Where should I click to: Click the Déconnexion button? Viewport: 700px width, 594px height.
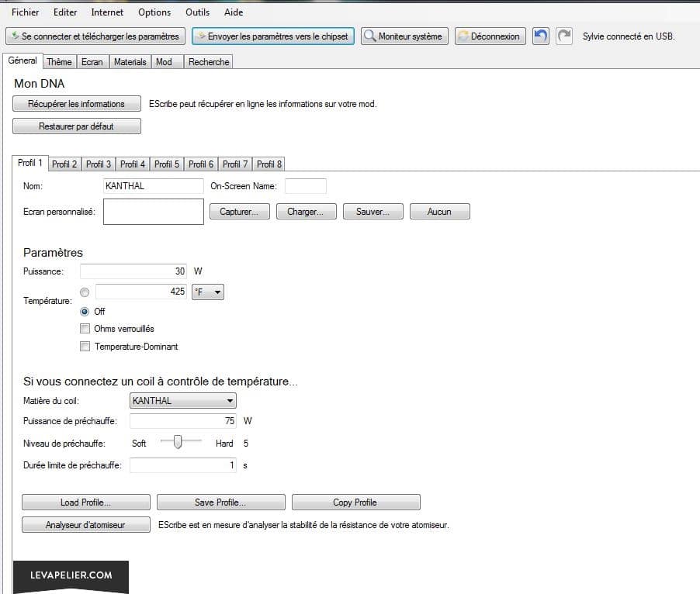coord(490,36)
